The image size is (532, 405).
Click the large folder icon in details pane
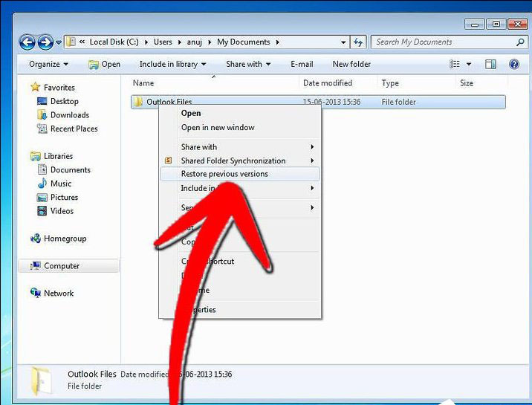coord(42,380)
